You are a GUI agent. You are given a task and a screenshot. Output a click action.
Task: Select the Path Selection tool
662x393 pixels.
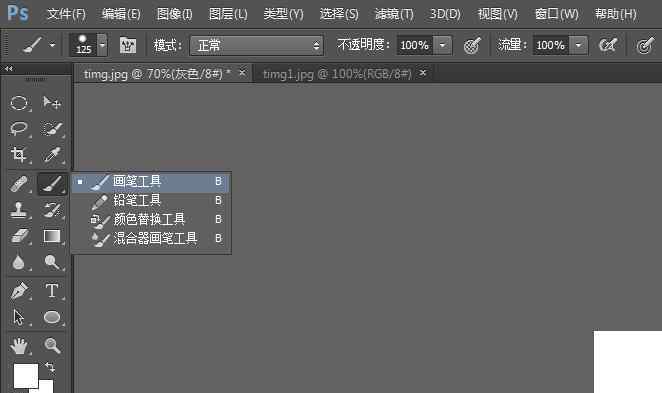point(19,317)
